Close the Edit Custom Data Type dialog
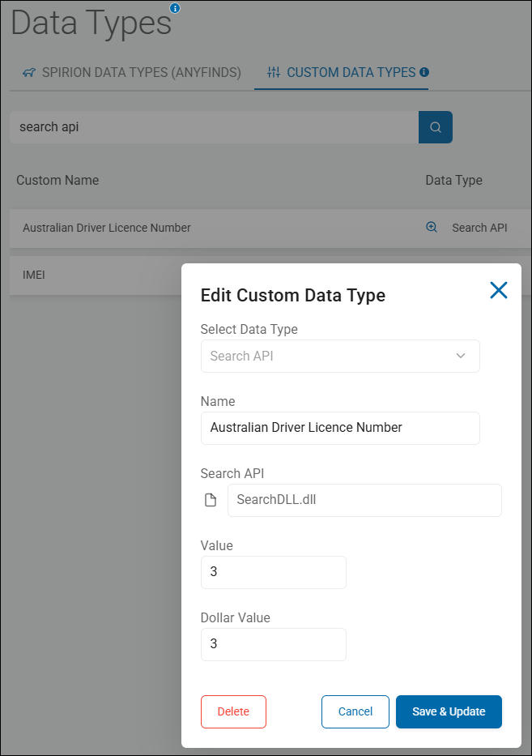The height and width of the screenshot is (756, 532). 498,290
